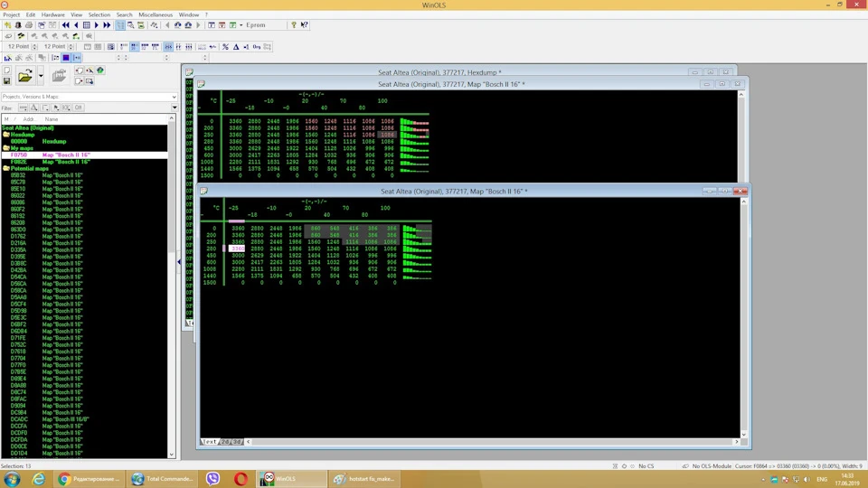Adjust the first '12 Point' font size stepper
868x488 pixels.
pos(34,46)
